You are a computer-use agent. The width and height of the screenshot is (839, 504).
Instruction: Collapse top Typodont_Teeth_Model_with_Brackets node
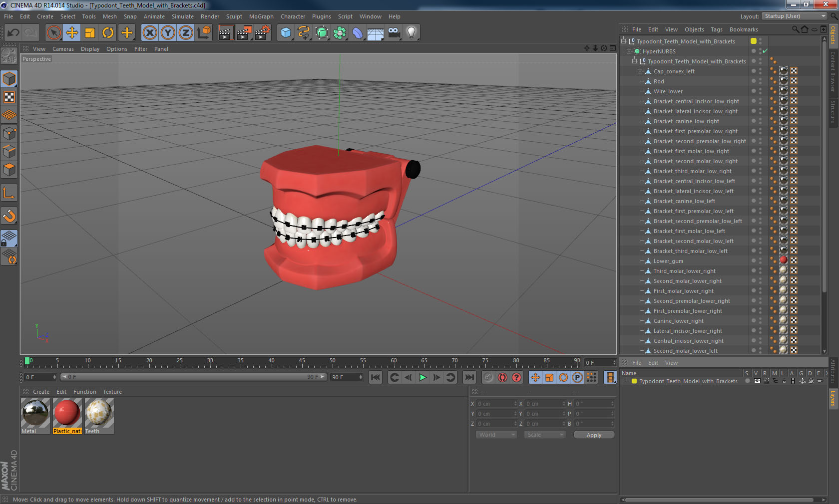(623, 41)
